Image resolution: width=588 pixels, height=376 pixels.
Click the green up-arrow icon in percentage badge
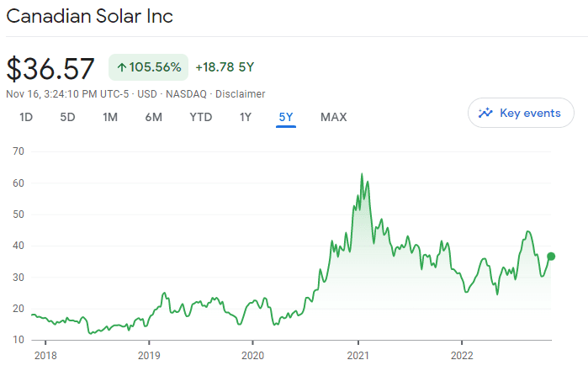click(x=122, y=67)
